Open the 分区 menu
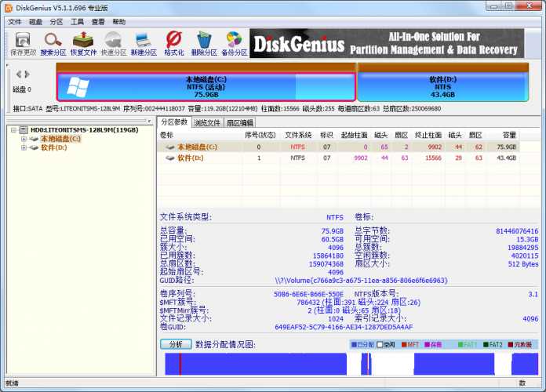Image resolution: width=546 pixels, height=392 pixels. [56, 22]
